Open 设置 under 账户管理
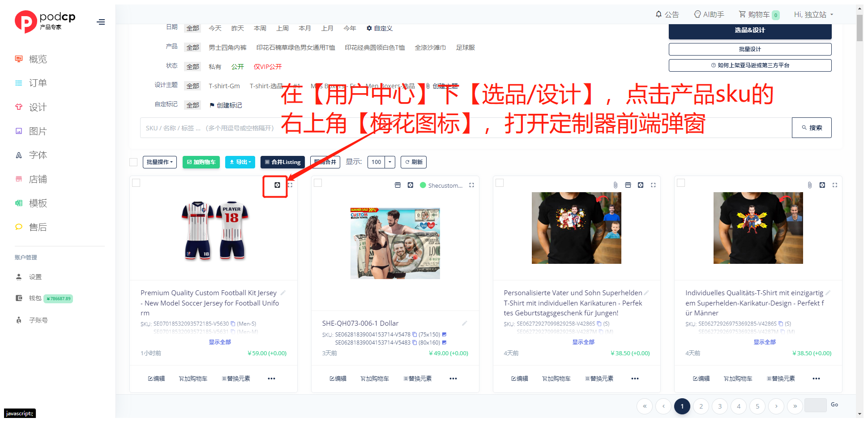The height and width of the screenshot is (422, 868). pos(35,277)
